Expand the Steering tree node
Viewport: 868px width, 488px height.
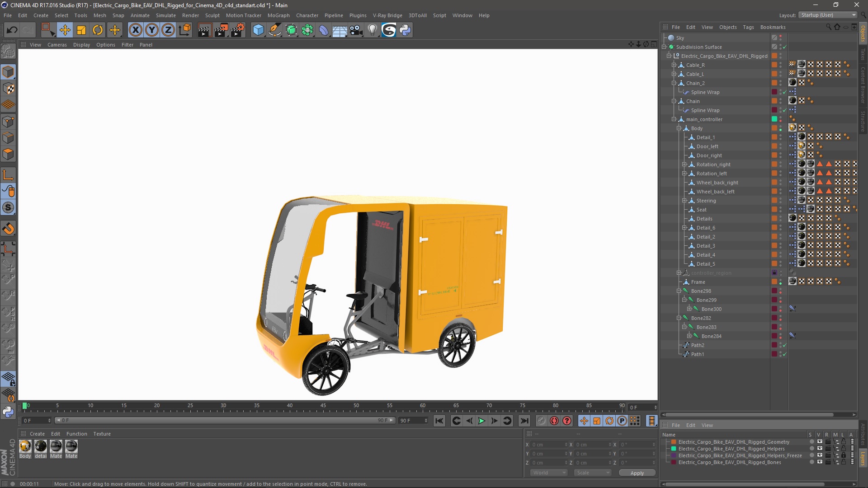684,201
